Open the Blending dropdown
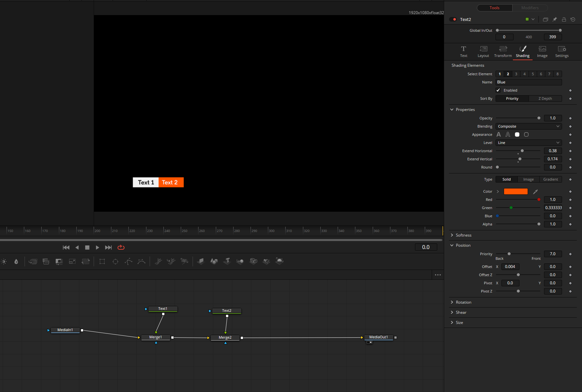 [529, 126]
